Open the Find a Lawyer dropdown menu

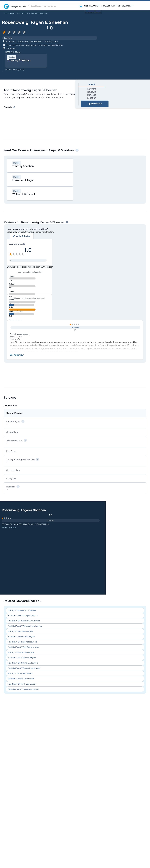coord(91,6)
